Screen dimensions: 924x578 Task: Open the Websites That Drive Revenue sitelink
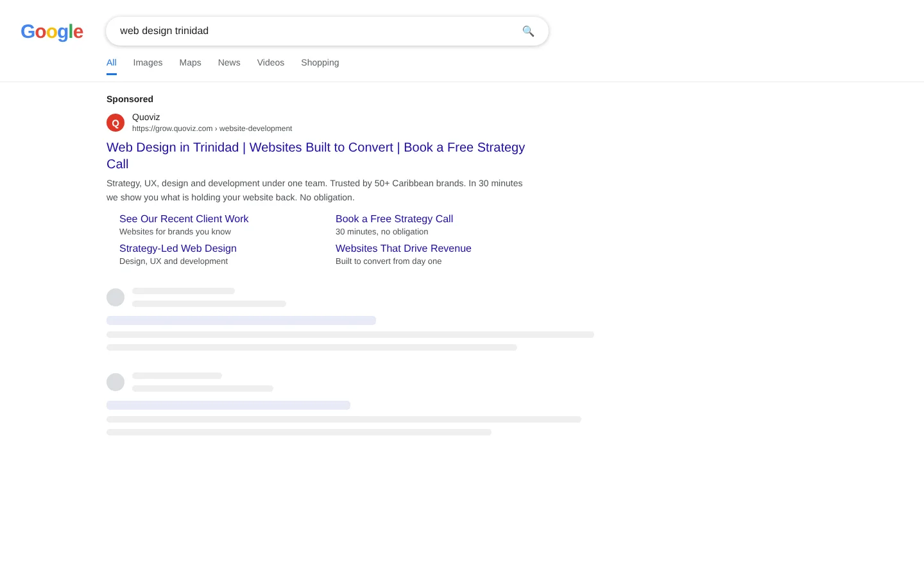click(x=404, y=249)
